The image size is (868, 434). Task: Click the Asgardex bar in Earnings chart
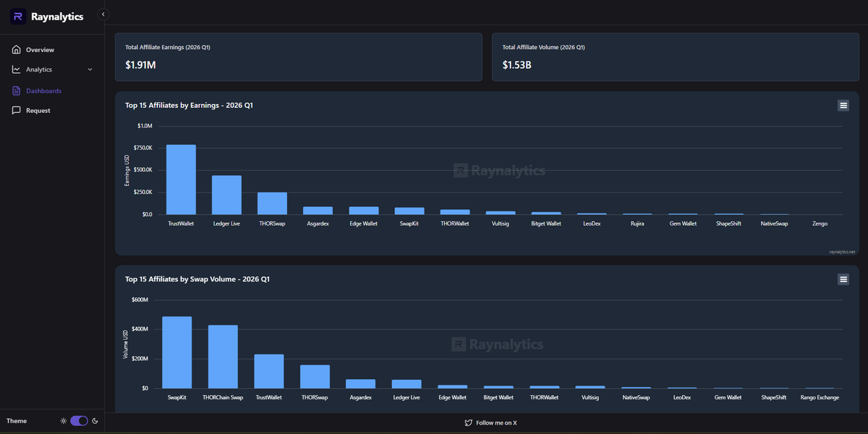pyautogui.click(x=318, y=210)
